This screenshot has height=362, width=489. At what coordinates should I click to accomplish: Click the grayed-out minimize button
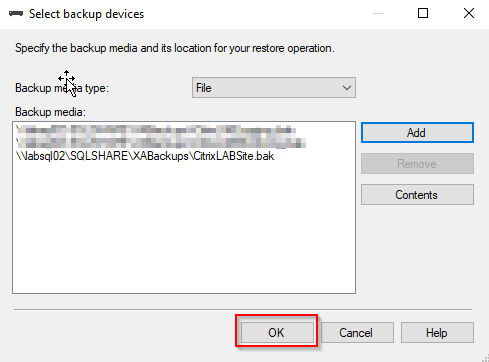pos(378,13)
